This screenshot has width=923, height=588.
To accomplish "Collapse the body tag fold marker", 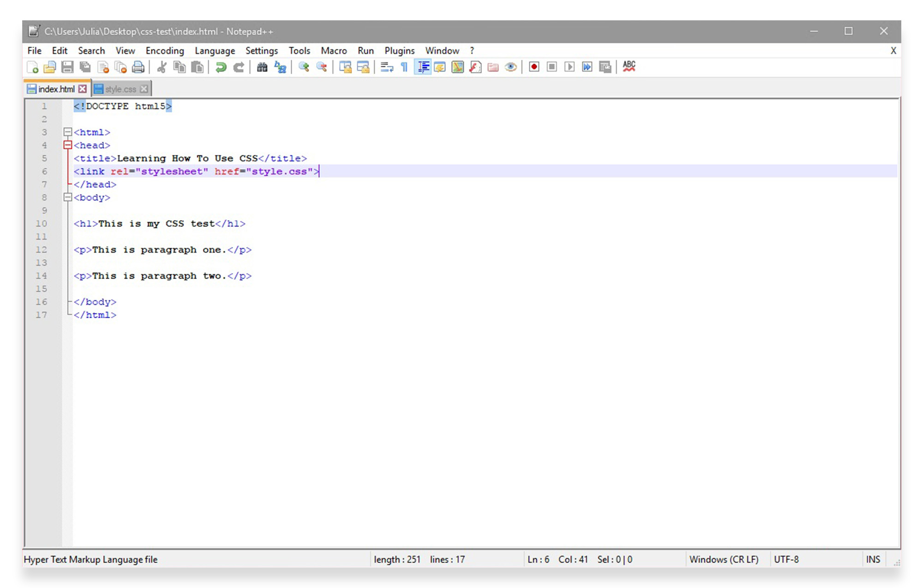I will 68,197.
